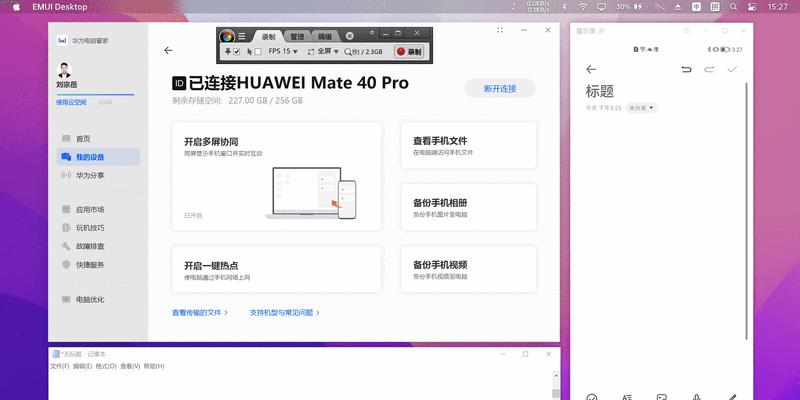Click the user avatar 刘宗岳

click(64, 70)
